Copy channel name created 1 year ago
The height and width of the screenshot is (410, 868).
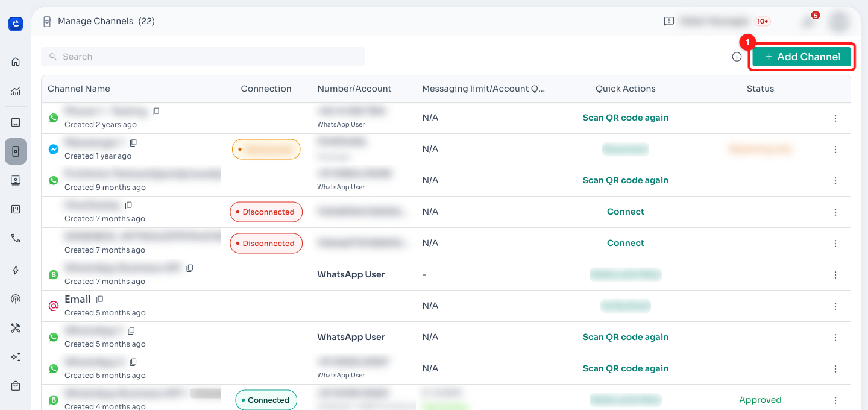[x=134, y=143]
